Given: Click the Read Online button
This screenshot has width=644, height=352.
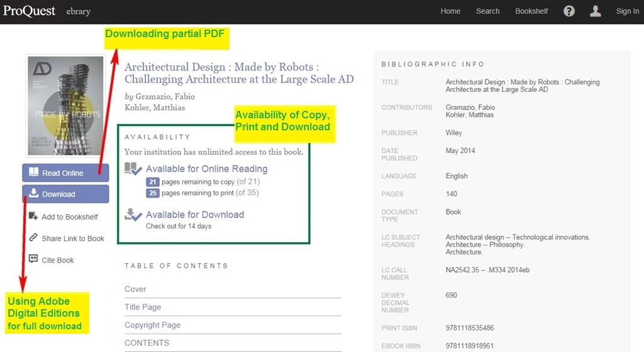Looking at the screenshot, I should point(65,173).
